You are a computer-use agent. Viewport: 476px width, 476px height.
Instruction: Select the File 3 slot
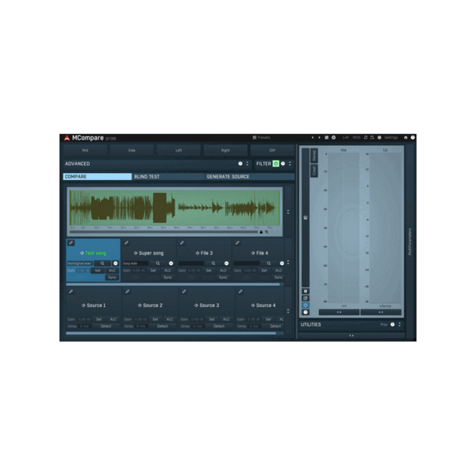(205, 253)
